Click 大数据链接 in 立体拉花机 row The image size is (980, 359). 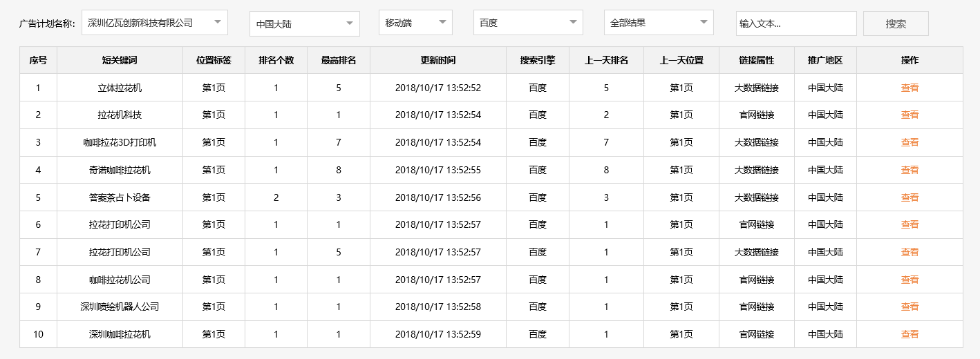(x=757, y=88)
